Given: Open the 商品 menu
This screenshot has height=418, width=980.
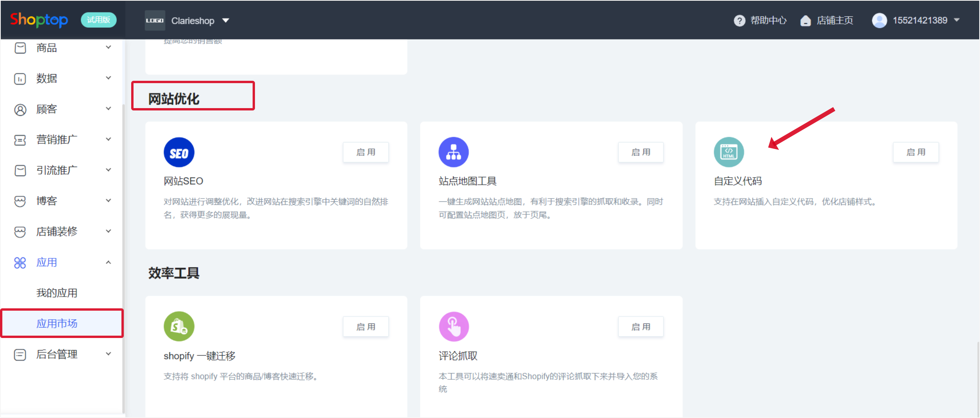Looking at the screenshot, I should tap(46, 48).
